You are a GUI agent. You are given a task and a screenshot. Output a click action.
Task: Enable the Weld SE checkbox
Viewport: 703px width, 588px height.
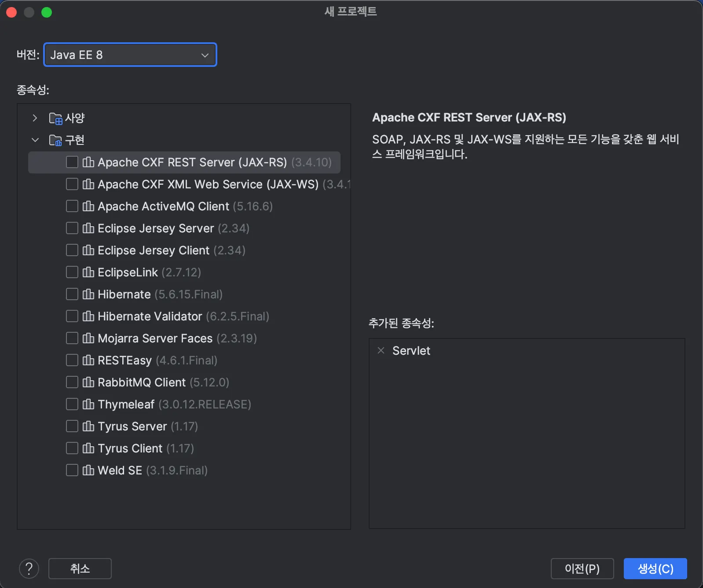pyautogui.click(x=72, y=470)
